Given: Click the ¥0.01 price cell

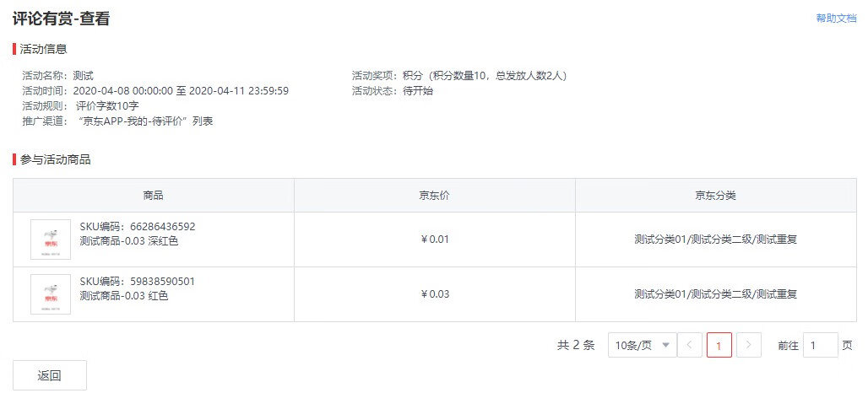Looking at the screenshot, I should (435, 240).
